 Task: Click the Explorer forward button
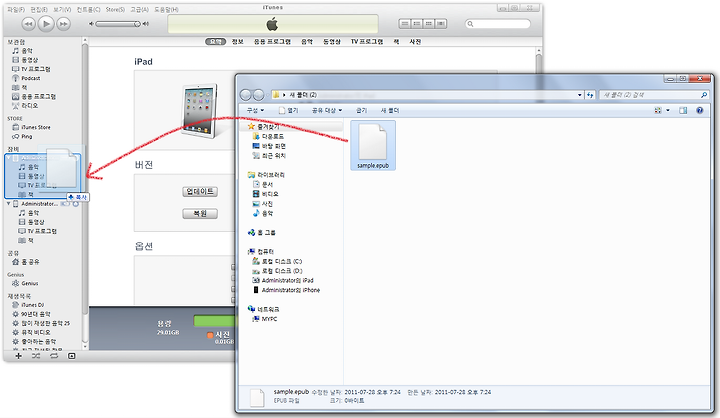pyautogui.click(x=259, y=95)
